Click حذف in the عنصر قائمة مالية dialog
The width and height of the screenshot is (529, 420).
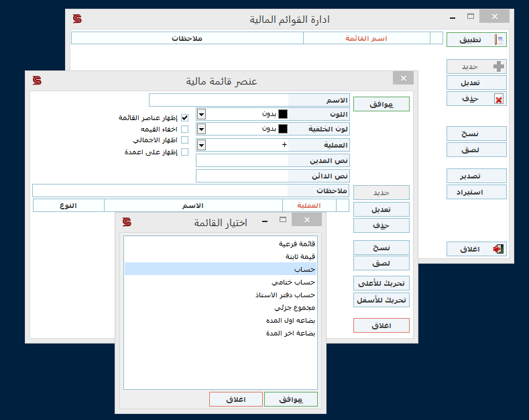coord(381,225)
